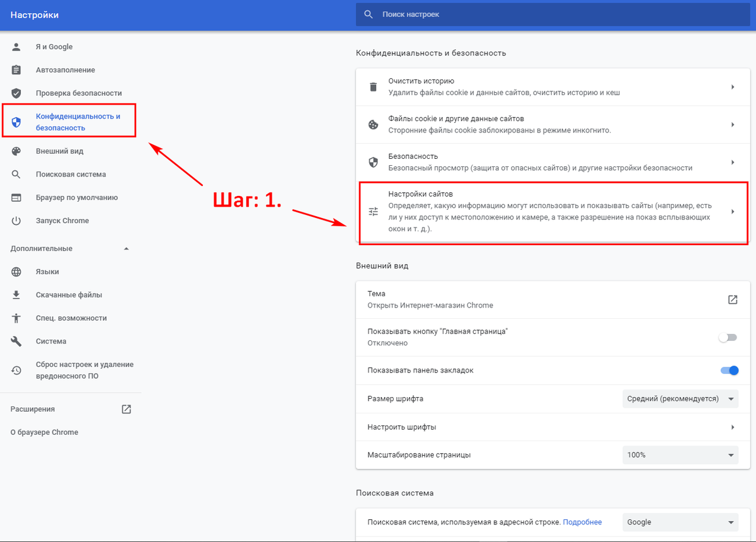
Task: Open the Расширения link in the sidebar
Action: tap(33, 409)
